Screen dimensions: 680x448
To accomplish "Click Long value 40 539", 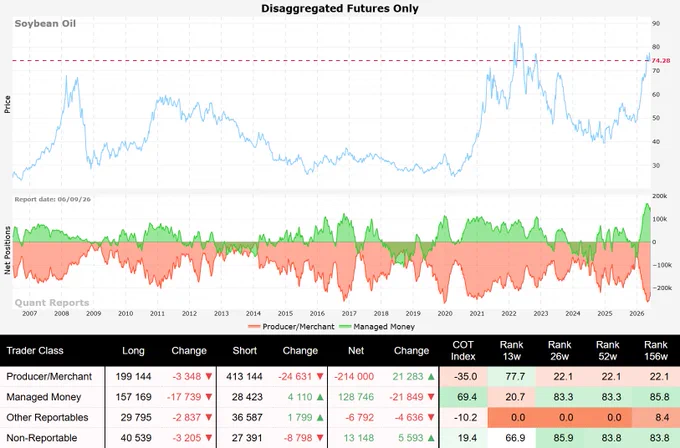I will point(136,438).
